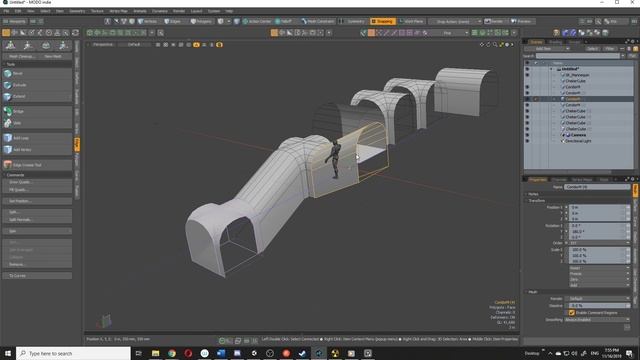The image size is (640, 360).
Task: Open the Help menu
Action: pyautogui.click(x=229, y=11)
